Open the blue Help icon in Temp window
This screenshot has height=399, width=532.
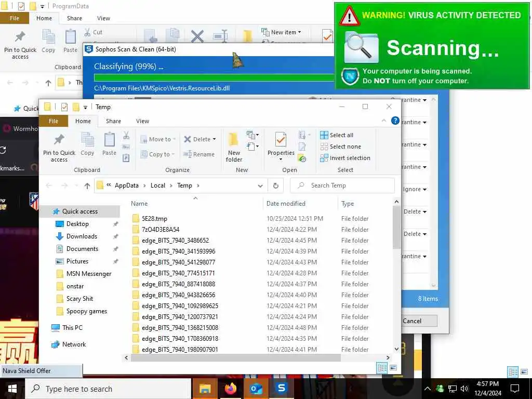[395, 121]
